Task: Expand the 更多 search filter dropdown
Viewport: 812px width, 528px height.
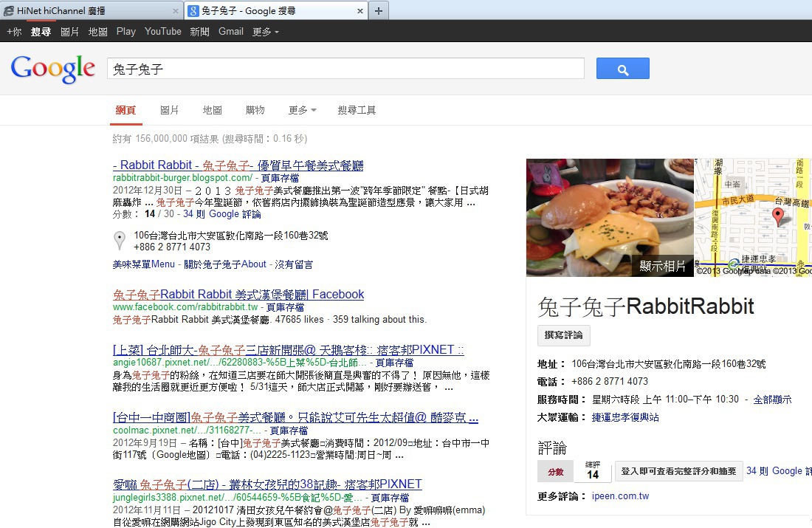Action: coord(303,110)
